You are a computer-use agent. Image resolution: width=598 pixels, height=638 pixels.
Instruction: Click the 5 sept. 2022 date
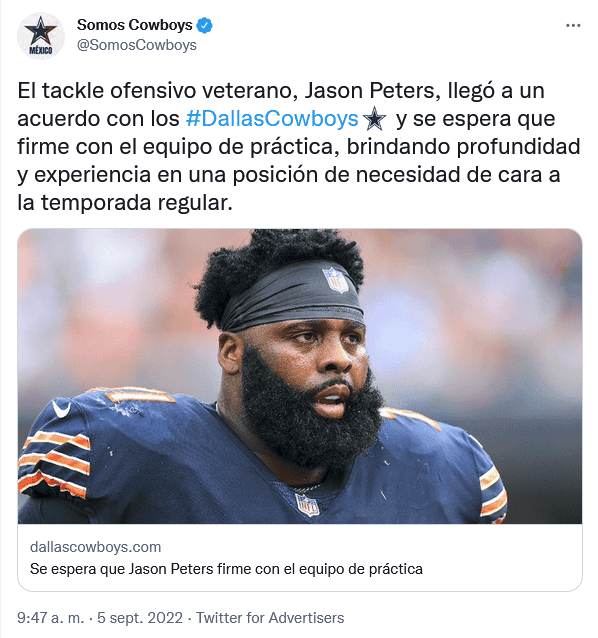pos(140,618)
